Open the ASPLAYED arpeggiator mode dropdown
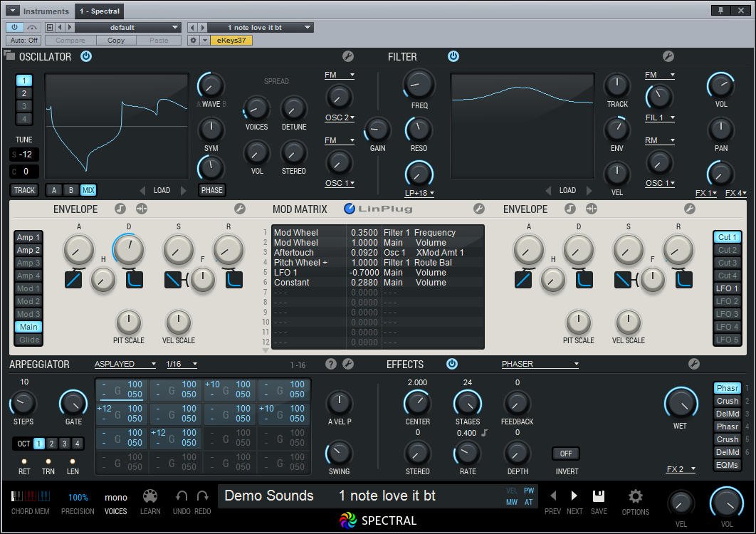This screenshot has width=756, height=534. pyautogui.click(x=125, y=365)
